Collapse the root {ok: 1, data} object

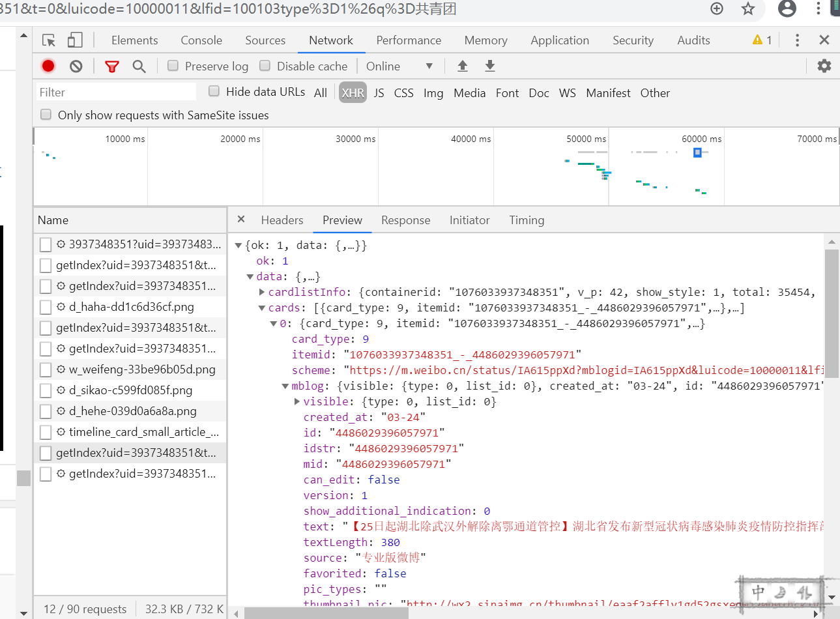pos(239,246)
